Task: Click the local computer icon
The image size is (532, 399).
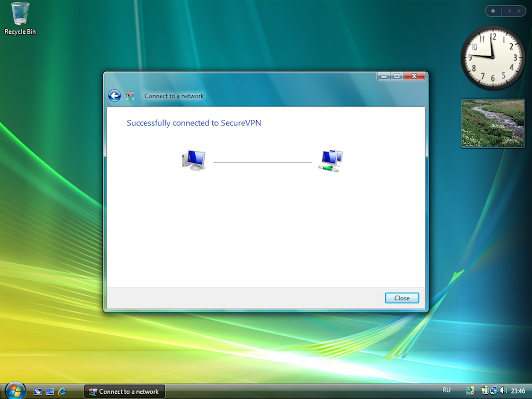Action: (193, 160)
